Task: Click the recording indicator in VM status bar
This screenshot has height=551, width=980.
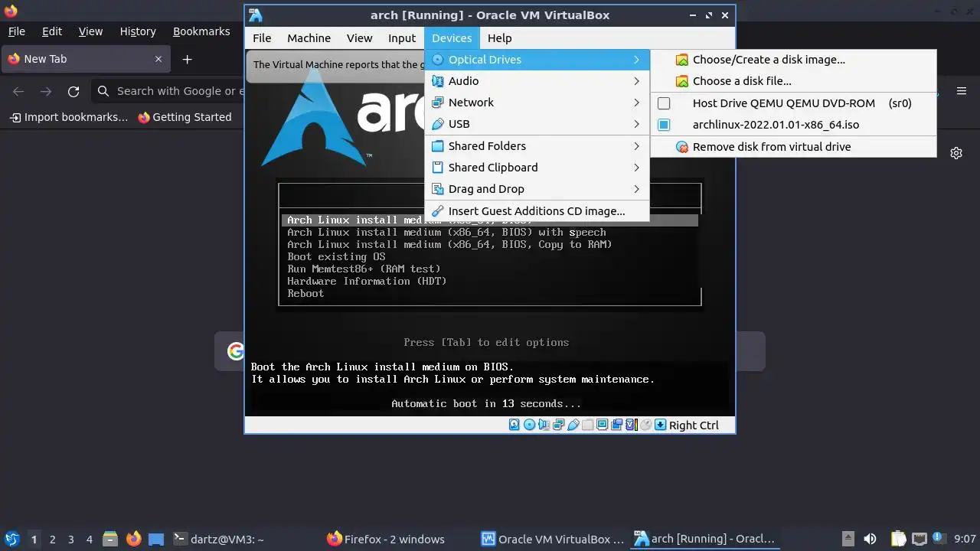Action: pyautogui.click(x=616, y=425)
